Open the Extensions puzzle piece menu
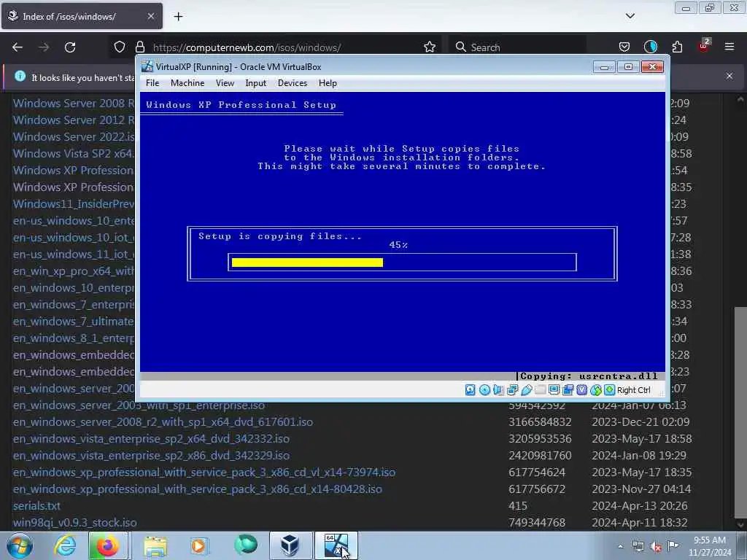The image size is (747, 560). pyautogui.click(x=677, y=47)
